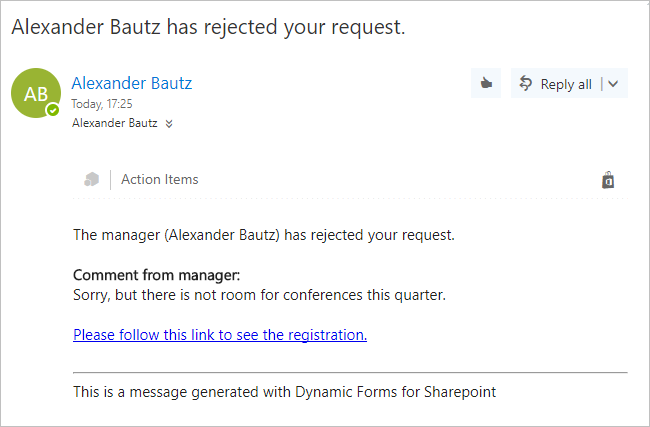This screenshot has height=427, width=650.
Task: Open the dropdown next to Reply all
Action: pos(613,84)
